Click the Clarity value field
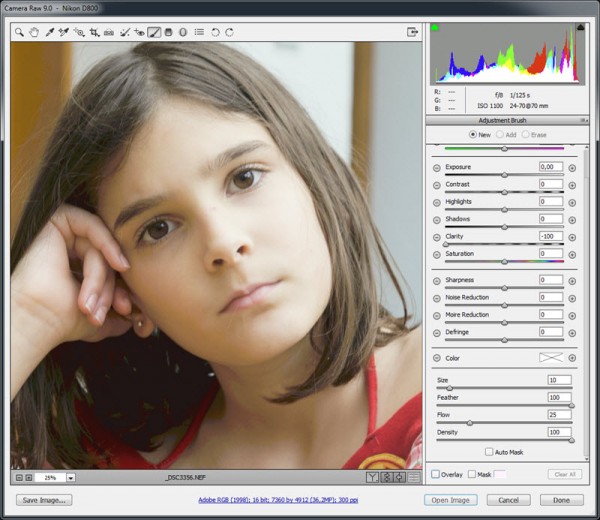The width and height of the screenshot is (600, 520). (x=551, y=236)
